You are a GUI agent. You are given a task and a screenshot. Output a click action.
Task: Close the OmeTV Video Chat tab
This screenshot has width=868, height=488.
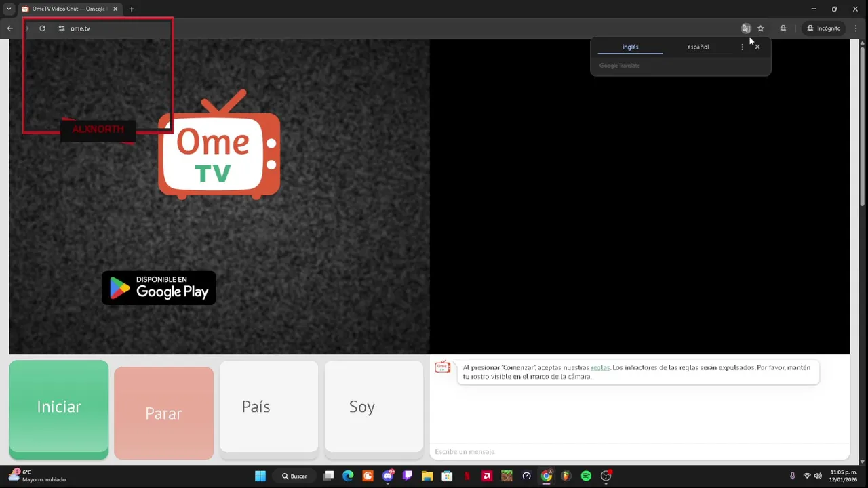point(115,9)
